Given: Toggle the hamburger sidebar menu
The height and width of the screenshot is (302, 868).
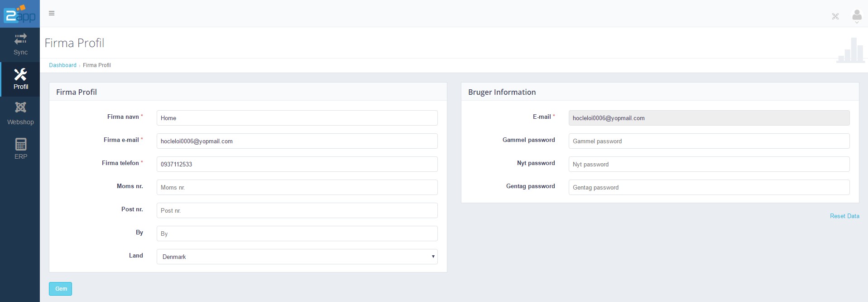Looking at the screenshot, I should tap(52, 13).
